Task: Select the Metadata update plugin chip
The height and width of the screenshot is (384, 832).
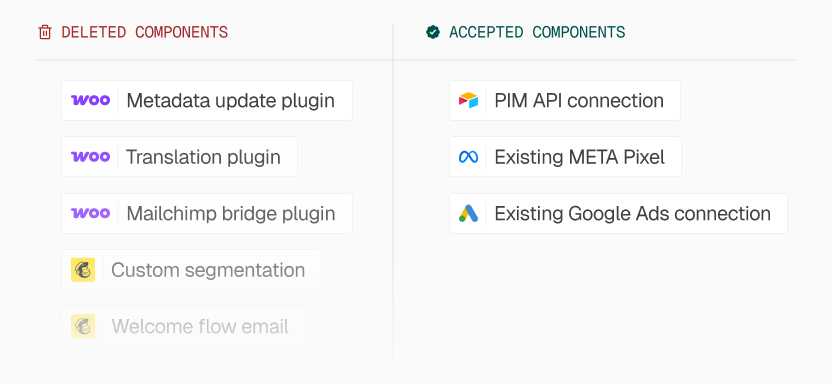Action: point(207,100)
